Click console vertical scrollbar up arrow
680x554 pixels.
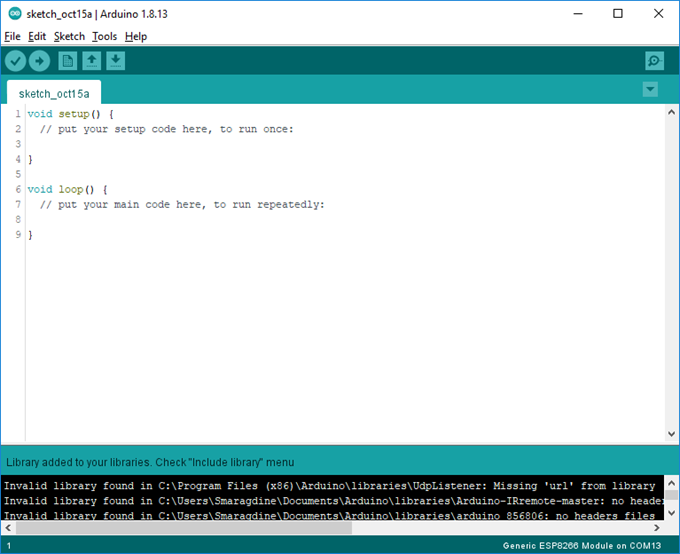point(671,482)
